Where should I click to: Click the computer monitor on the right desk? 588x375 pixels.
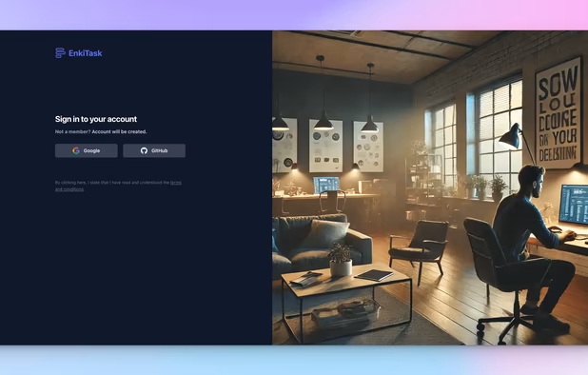[x=574, y=205]
